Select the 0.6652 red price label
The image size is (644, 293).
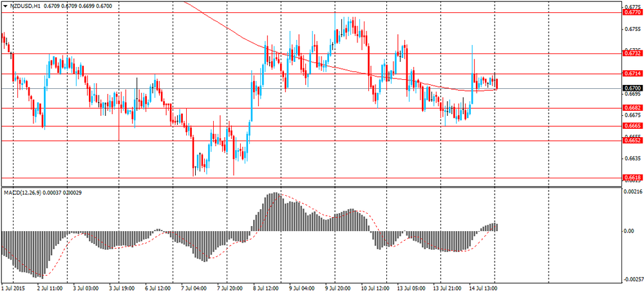tap(632, 140)
